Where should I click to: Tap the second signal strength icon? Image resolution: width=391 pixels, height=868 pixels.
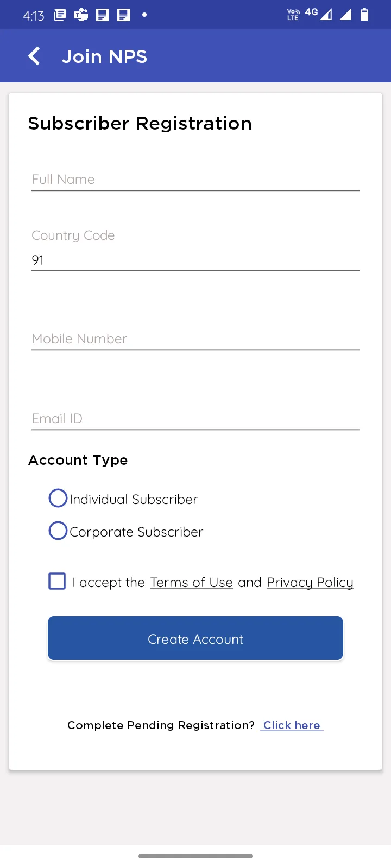(x=345, y=15)
